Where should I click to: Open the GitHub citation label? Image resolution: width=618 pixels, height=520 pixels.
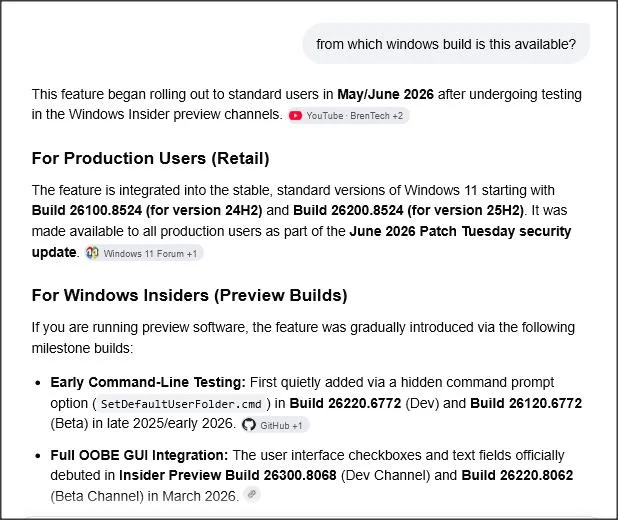pos(275,426)
